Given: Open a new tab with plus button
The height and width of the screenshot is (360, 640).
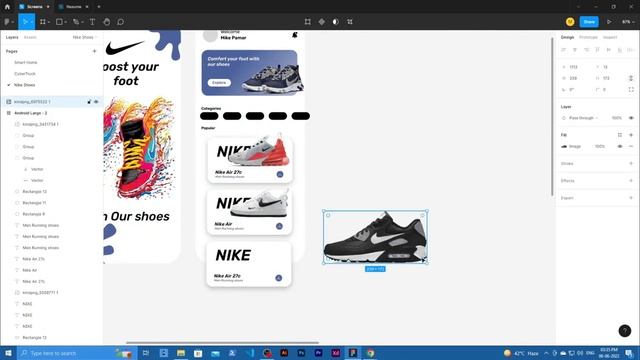Looking at the screenshot, I should 99,7.
